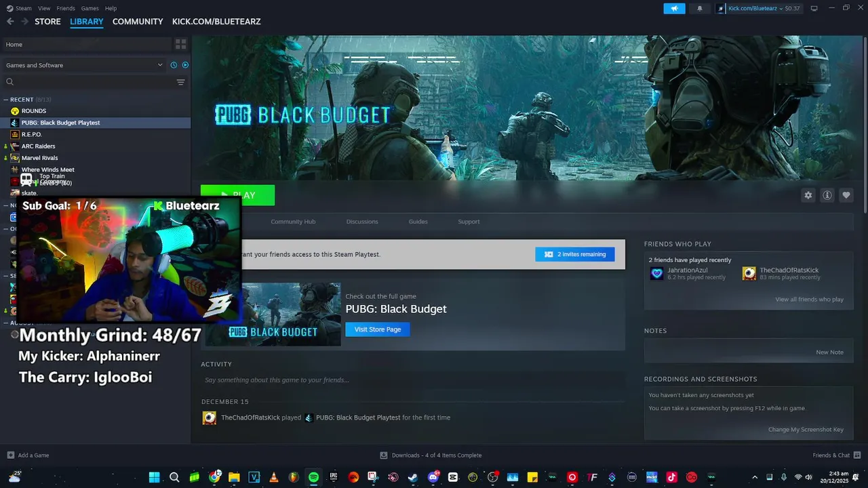Screen dimensions: 868x488
Task: Collapse the RECENT category
Action: pyautogui.click(x=6, y=100)
